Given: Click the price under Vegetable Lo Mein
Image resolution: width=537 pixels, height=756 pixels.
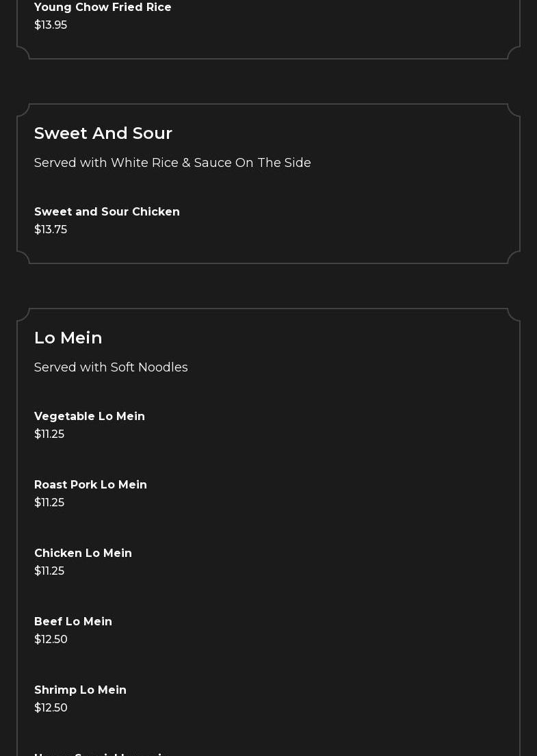Looking at the screenshot, I should pos(49,434).
